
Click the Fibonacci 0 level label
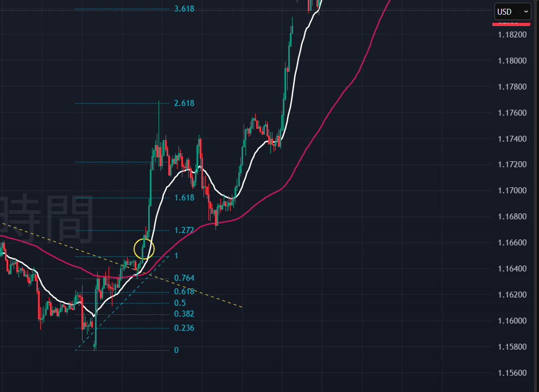point(176,350)
